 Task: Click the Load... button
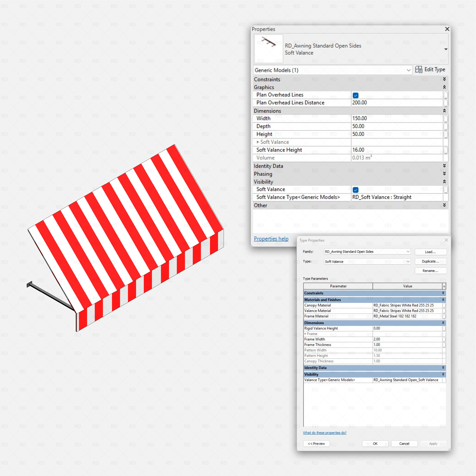(x=430, y=252)
